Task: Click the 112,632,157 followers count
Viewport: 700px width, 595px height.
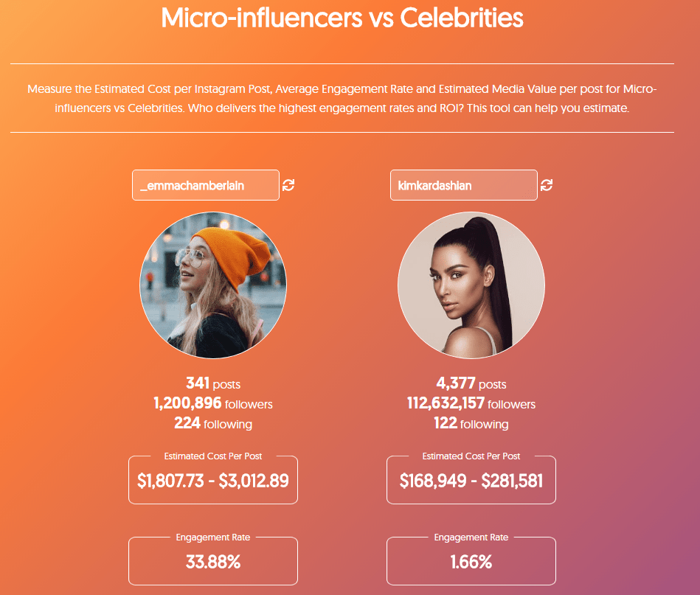Action: click(471, 403)
